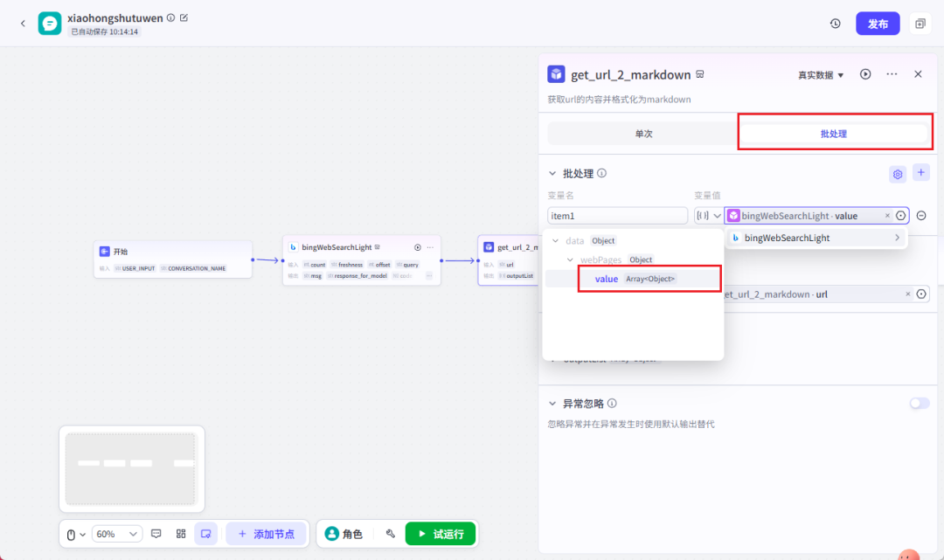Click the wrench debug tool icon
Viewport: 944px width, 560px height.
[x=390, y=534]
